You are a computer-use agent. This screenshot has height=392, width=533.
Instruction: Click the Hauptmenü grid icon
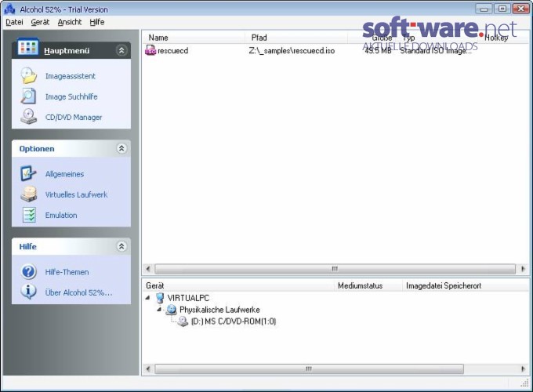[x=28, y=47]
